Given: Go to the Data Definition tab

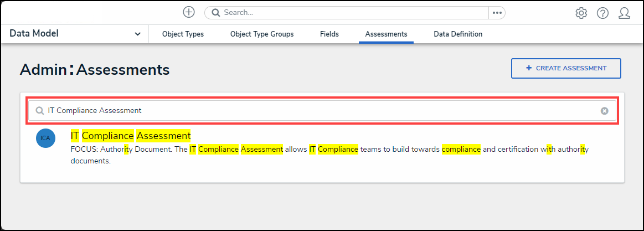Looking at the screenshot, I should 458,34.
